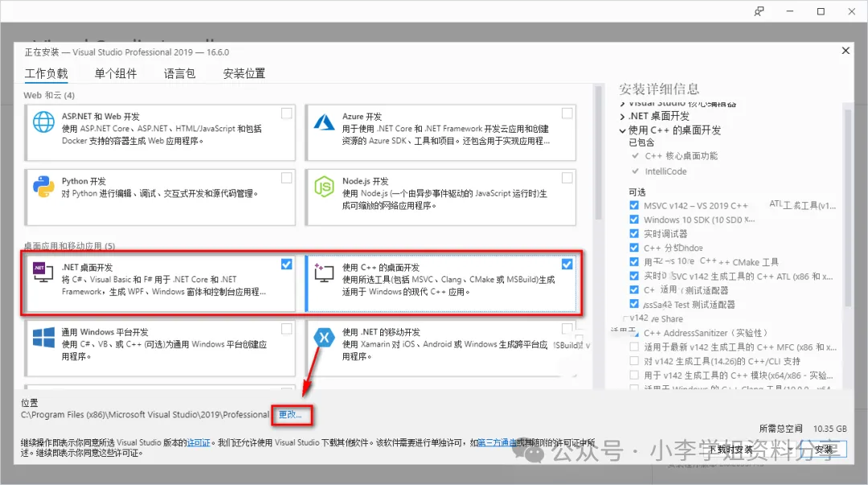
Task: Minimize the Visual Studio Installer window
Action: coord(790,11)
